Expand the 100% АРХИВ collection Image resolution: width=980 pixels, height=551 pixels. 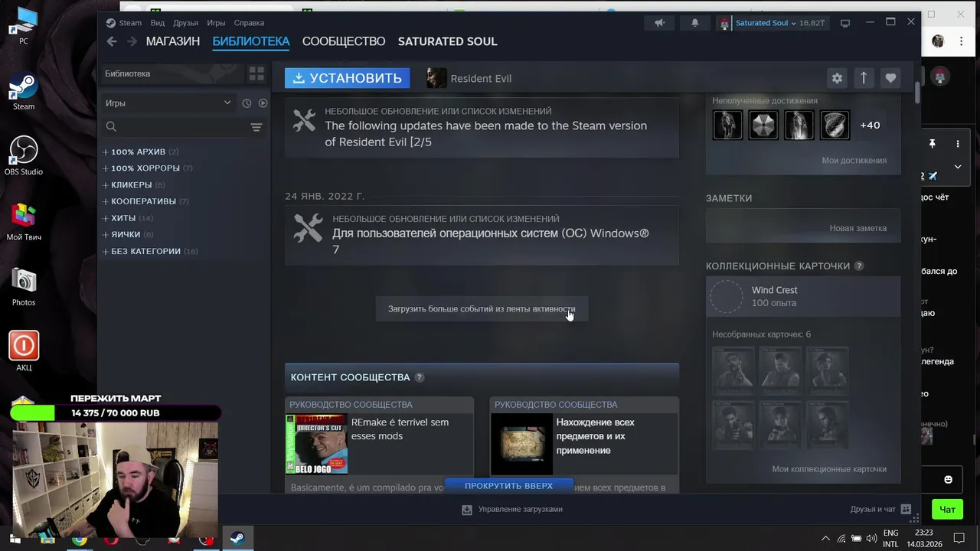pyautogui.click(x=106, y=152)
